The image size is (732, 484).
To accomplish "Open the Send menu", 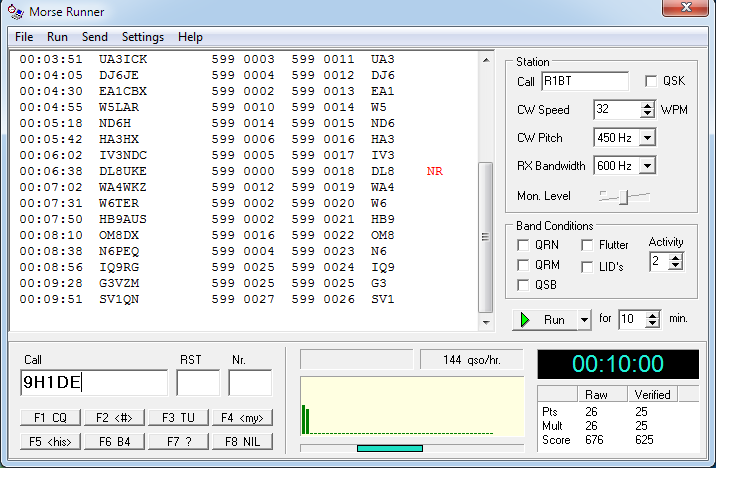I will point(95,37).
